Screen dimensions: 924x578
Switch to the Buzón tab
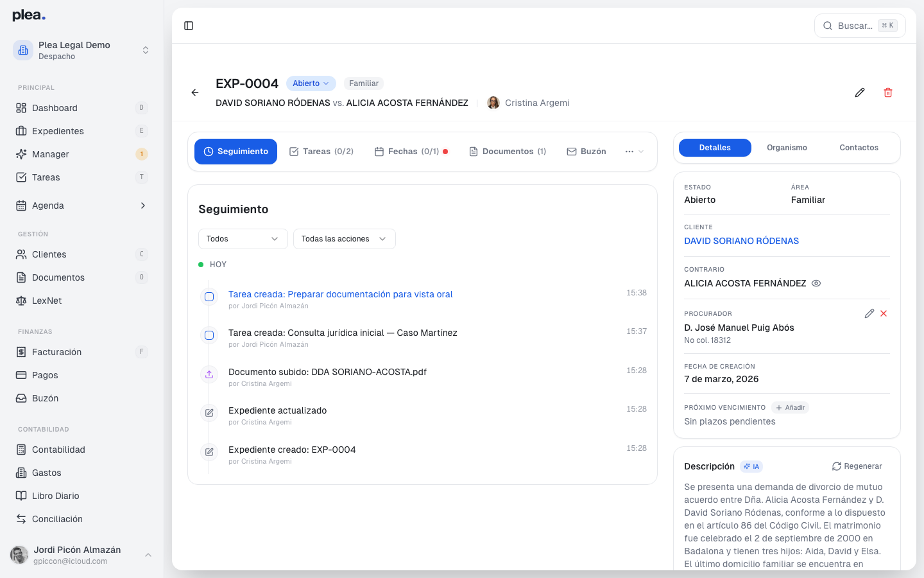click(x=586, y=152)
